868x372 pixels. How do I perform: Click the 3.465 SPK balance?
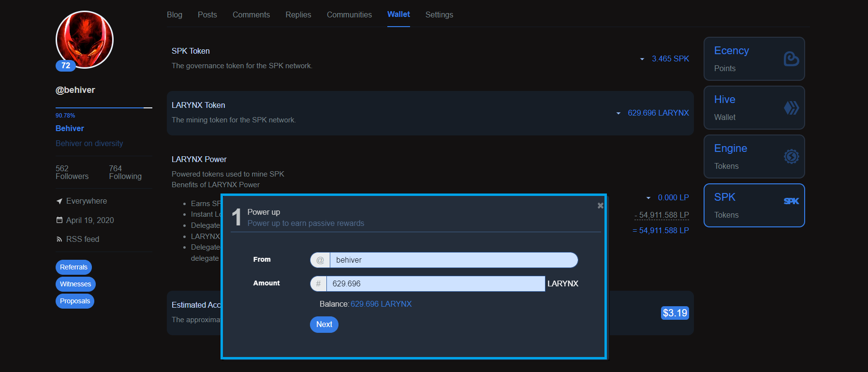[x=670, y=59]
